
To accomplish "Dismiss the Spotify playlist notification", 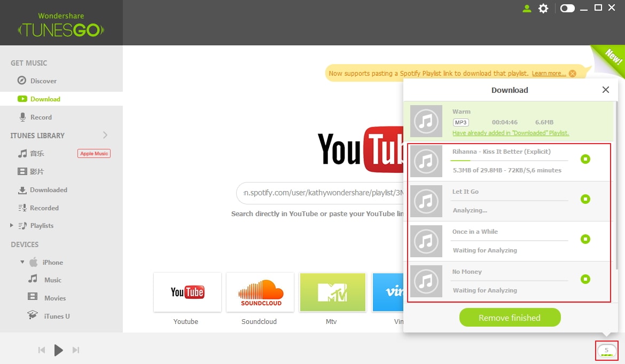I will pos(573,74).
